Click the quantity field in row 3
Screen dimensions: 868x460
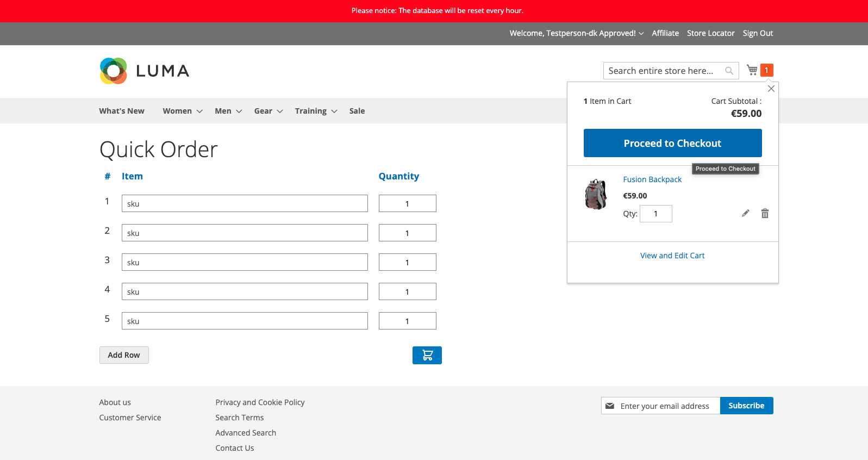click(408, 262)
